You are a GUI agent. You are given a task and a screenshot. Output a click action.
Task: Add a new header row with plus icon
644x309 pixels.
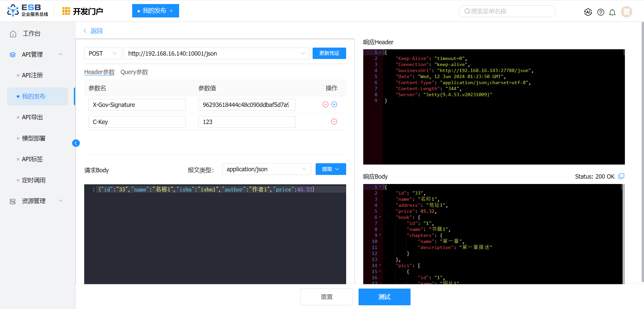[334, 105]
